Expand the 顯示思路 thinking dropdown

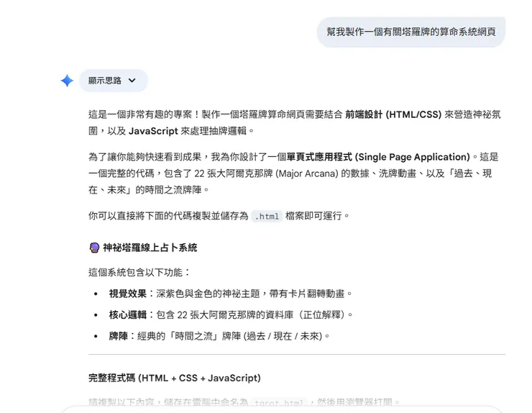pos(114,81)
